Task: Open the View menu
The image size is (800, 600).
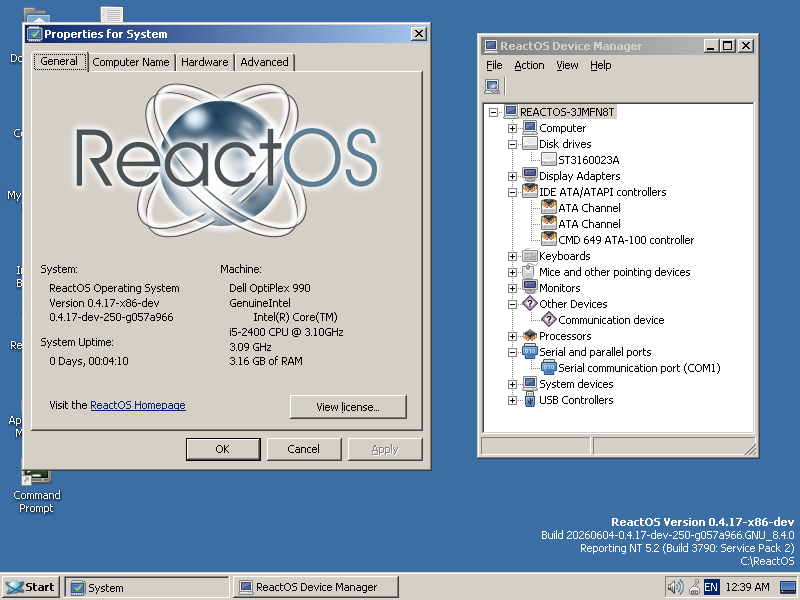Action: point(567,65)
